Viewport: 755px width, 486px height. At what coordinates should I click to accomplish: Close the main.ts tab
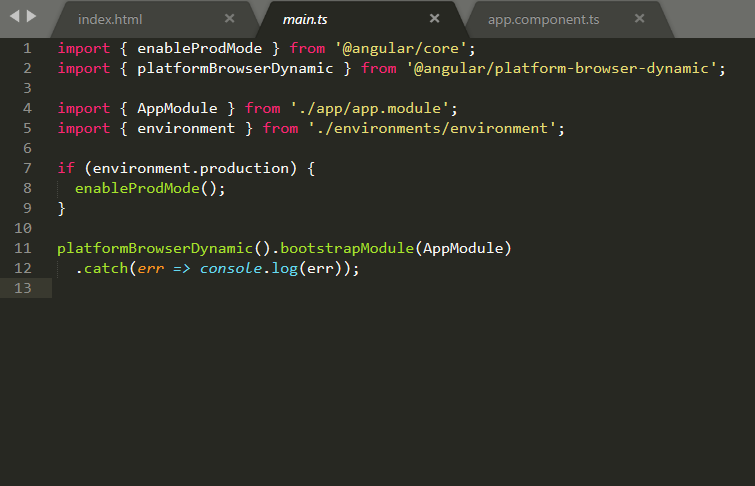[434, 18]
